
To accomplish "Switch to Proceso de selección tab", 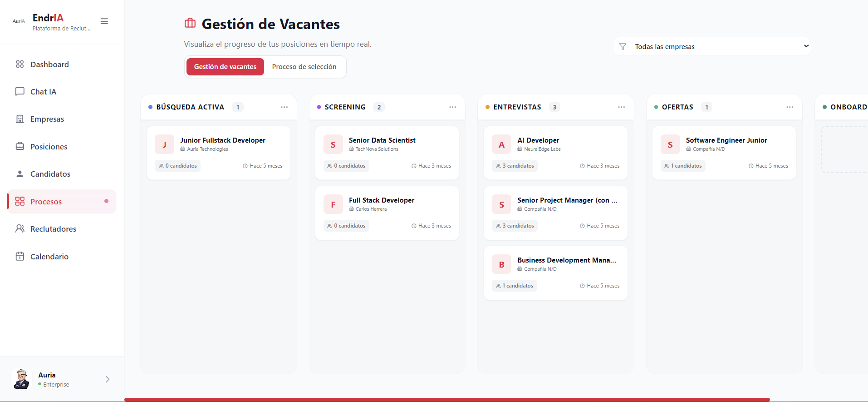I will coord(304,67).
